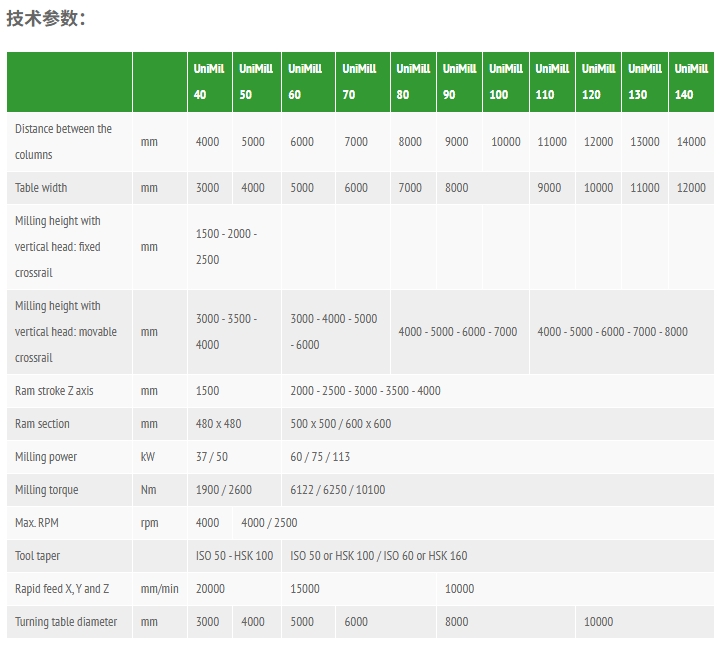The image size is (720, 657).
Task: Select the mm/min unit cell
Action: pyautogui.click(x=160, y=589)
